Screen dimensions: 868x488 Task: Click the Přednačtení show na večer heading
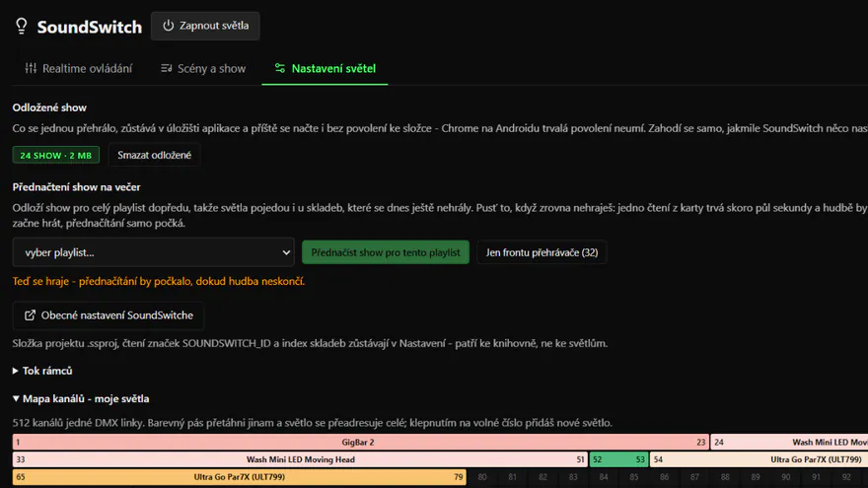coord(76,187)
